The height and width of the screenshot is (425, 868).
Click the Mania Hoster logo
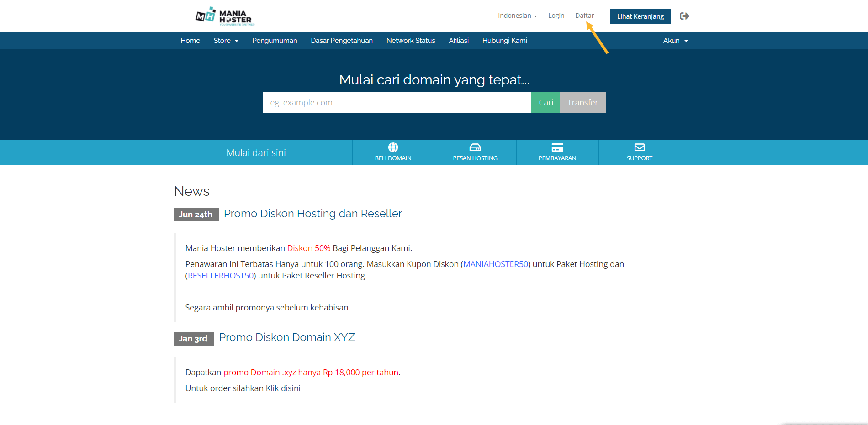(x=223, y=16)
